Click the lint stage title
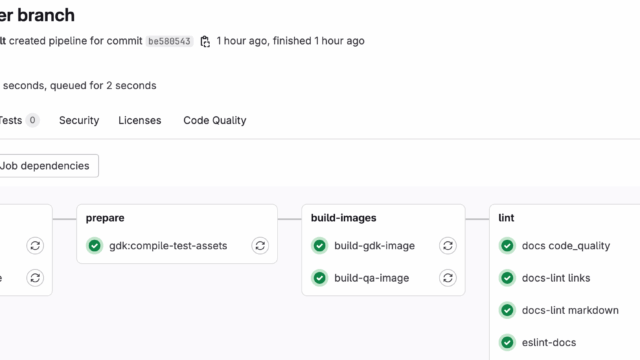The image size is (640, 360). pyautogui.click(x=506, y=218)
